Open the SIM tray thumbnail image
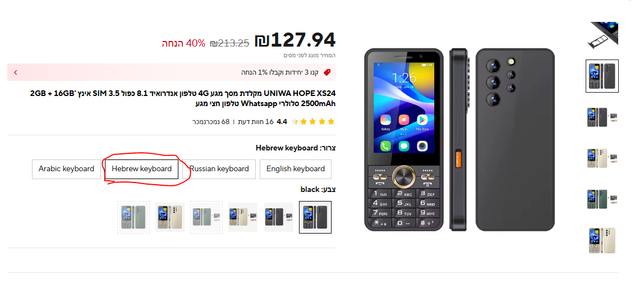Image resolution: width=644 pixels, height=297 pixels. pyautogui.click(x=602, y=35)
